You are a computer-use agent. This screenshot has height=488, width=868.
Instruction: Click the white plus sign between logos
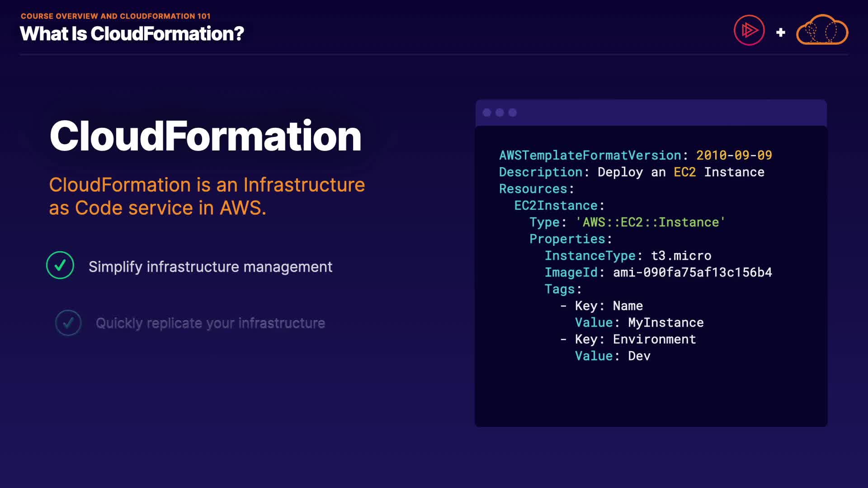[x=780, y=33]
